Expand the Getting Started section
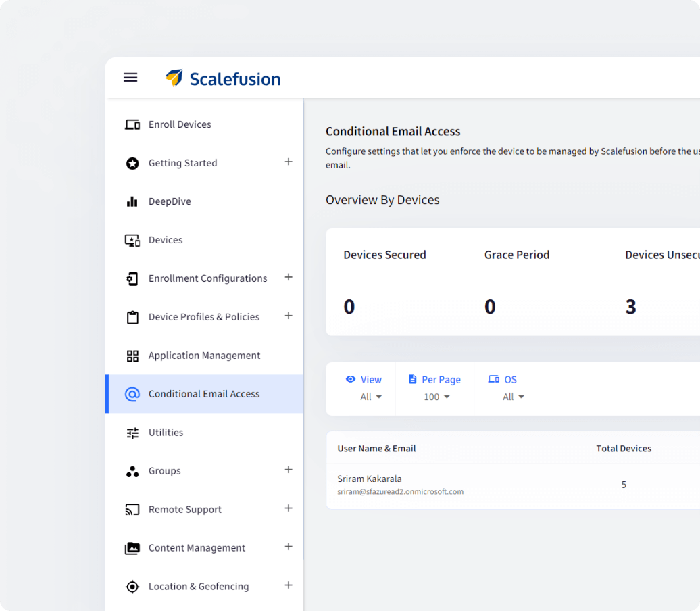 (x=289, y=162)
